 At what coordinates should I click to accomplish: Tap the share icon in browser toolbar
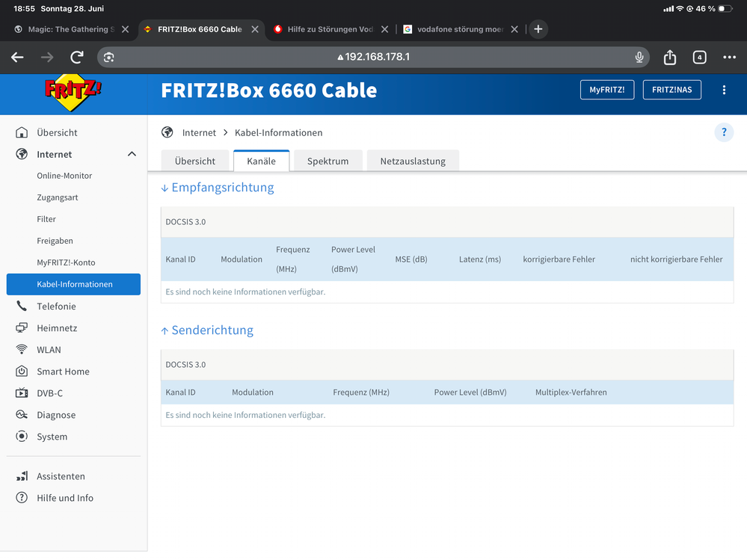click(670, 57)
